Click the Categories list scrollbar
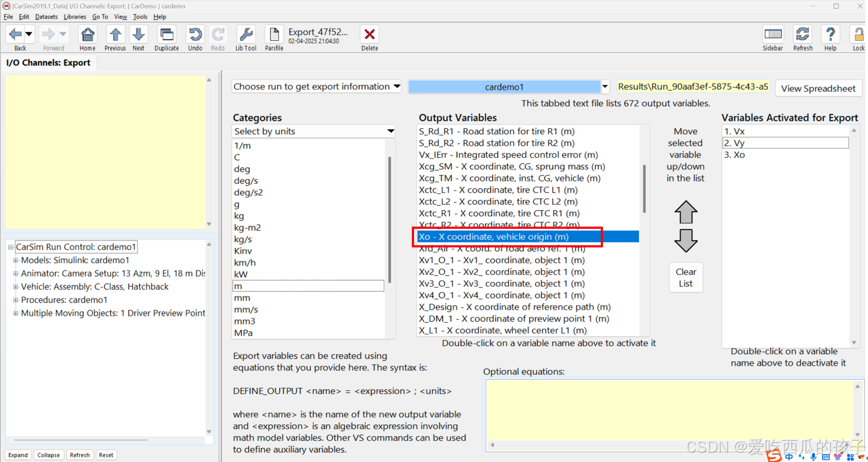This screenshot has width=868, height=462. pyautogui.click(x=390, y=219)
